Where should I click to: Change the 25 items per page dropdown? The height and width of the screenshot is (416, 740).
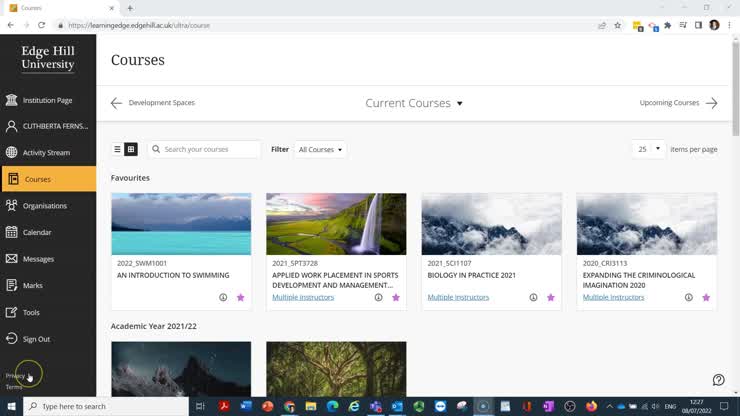coord(648,149)
